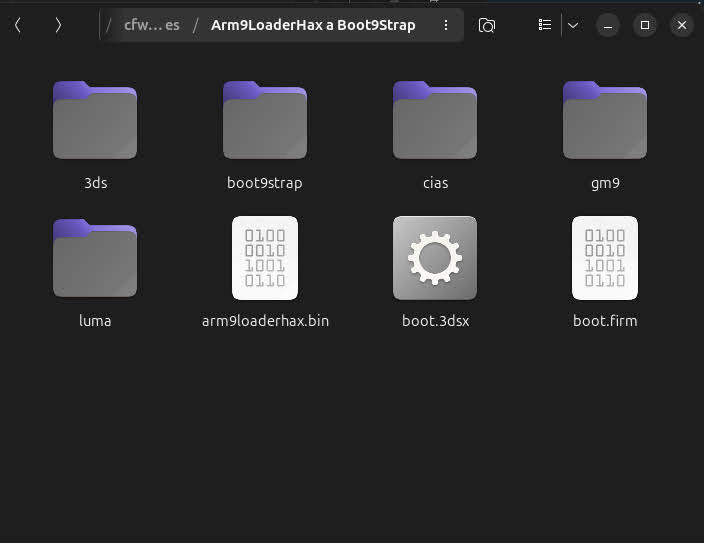
Task: Select the boot9strap folder icon
Action: coord(265,120)
